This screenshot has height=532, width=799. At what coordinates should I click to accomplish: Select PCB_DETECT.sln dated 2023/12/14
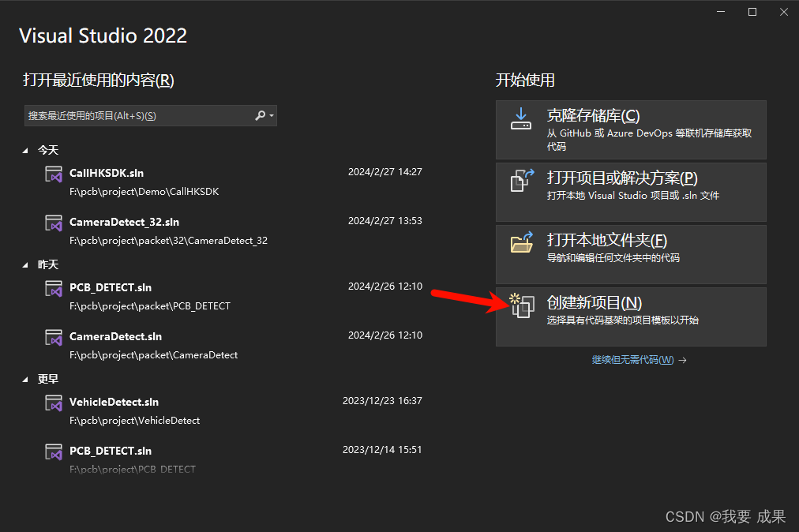(x=111, y=451)
